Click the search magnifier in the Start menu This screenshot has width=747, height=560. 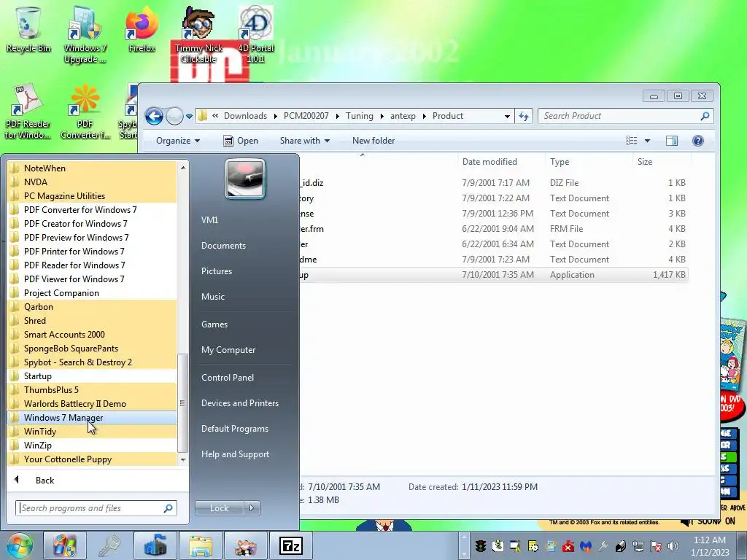tap(169, 508)
